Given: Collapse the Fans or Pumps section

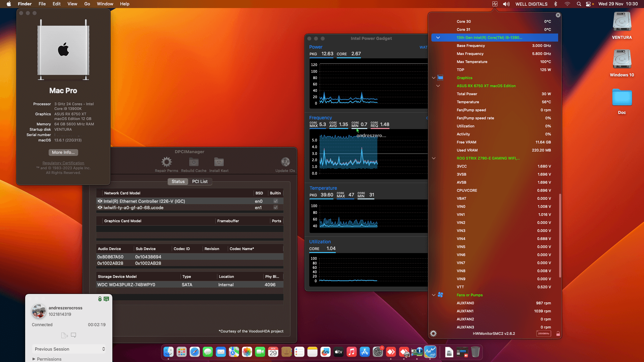Looking at the screenshot, I should pos(433,295).
